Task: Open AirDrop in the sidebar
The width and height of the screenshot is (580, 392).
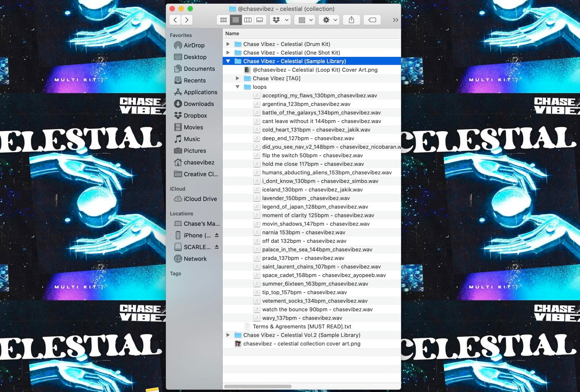Action: [194, 45]
